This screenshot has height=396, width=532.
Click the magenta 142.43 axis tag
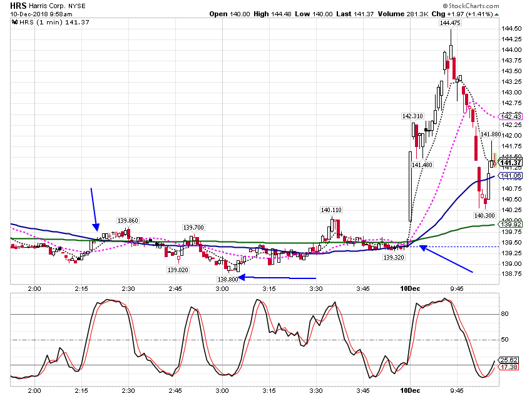[x=511, y=116]
